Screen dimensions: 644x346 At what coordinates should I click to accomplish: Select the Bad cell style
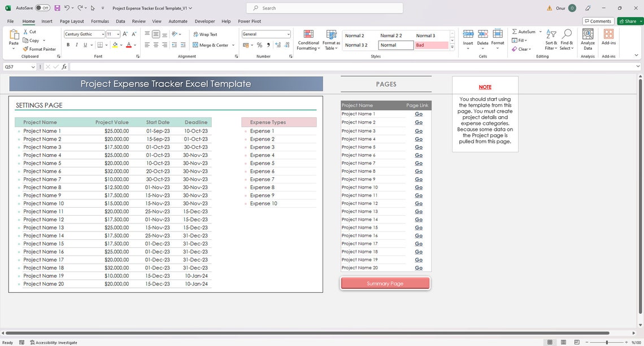(x=431, y=45)
